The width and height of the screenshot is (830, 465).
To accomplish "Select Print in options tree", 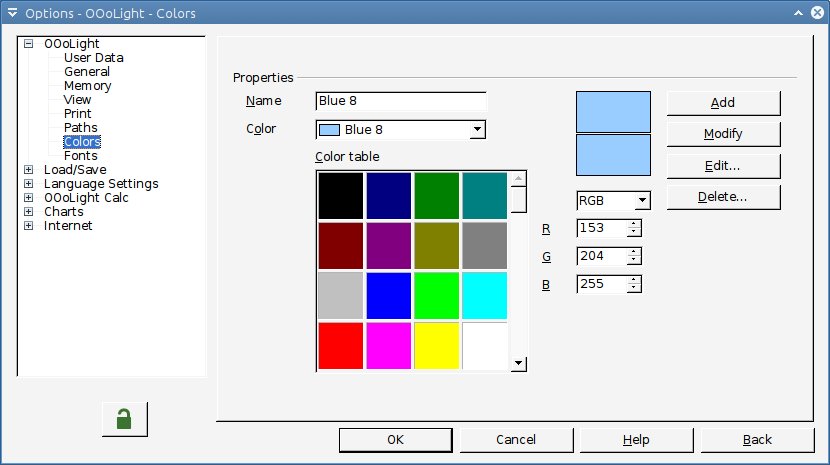I will [x=77, y=114].
